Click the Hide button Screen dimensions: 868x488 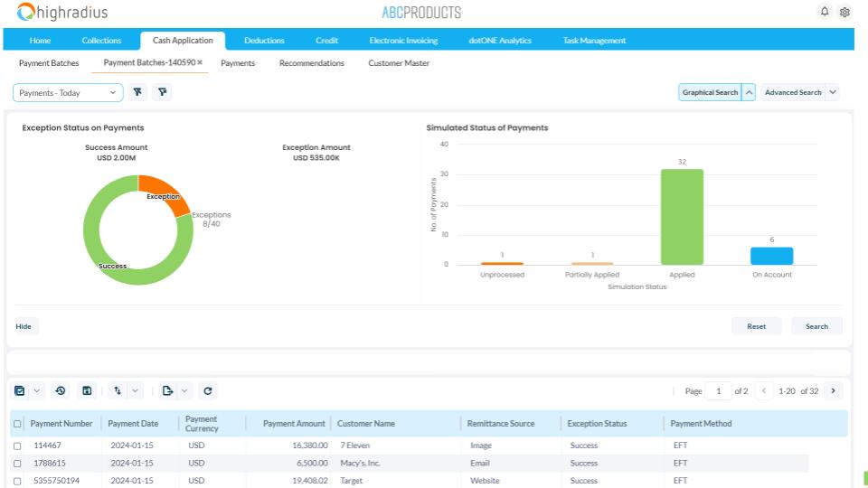(24, 326)
